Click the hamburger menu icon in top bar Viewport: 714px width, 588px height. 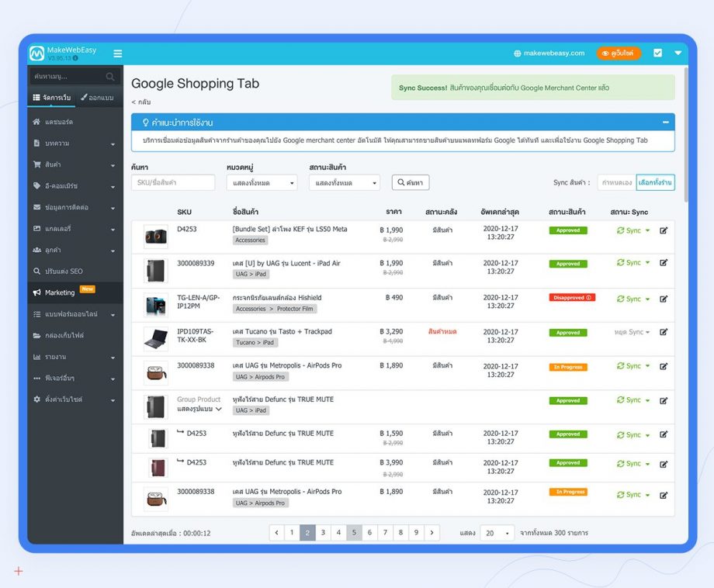(118, 54)
